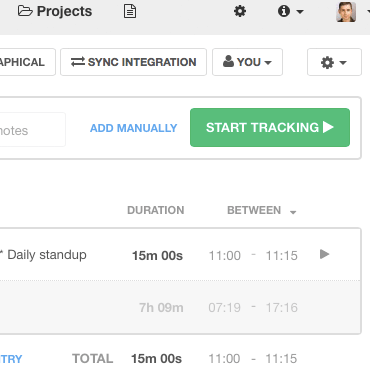Edit the 11:00 start time
Screen dimensions: 370x370
pyautogui.click(x=224, y=256)
